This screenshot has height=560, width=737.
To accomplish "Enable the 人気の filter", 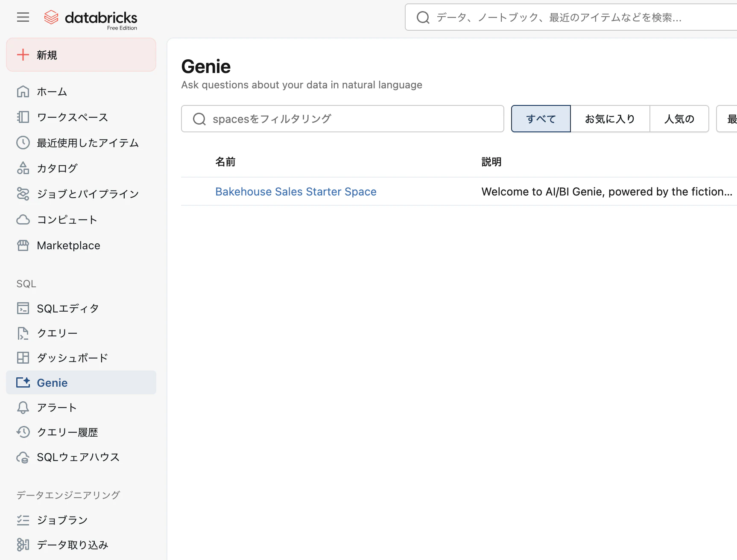I will pyautogui.click(x=679, y=119).
